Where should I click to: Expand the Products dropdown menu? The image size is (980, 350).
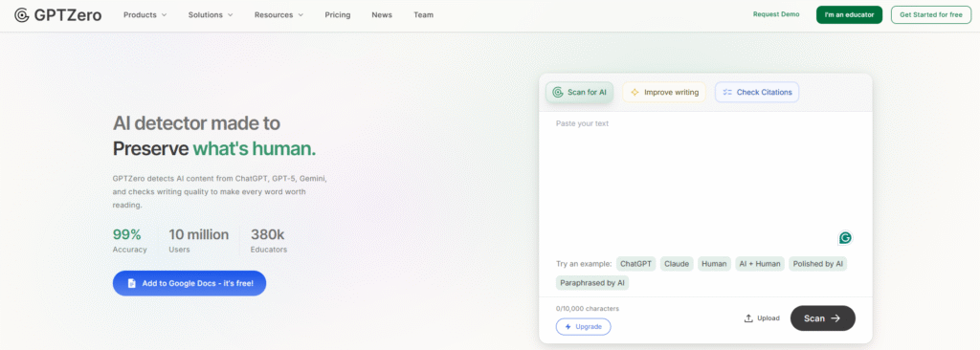coord(145,15)
